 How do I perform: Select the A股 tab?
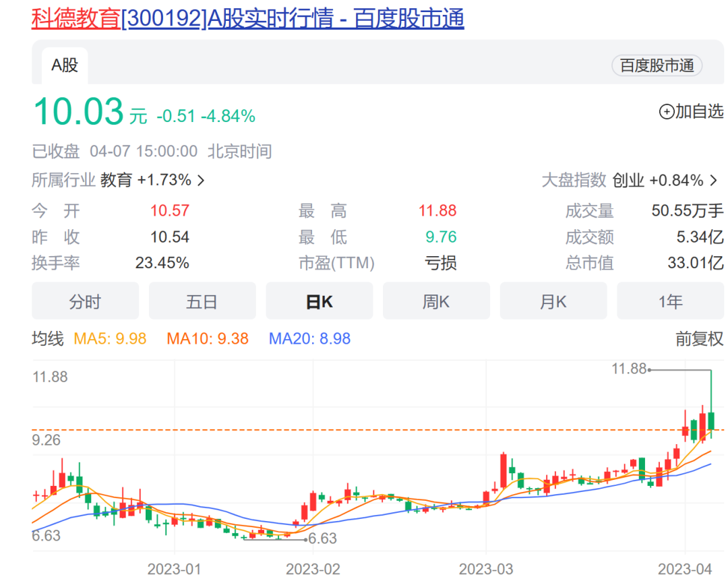(65, 65)
